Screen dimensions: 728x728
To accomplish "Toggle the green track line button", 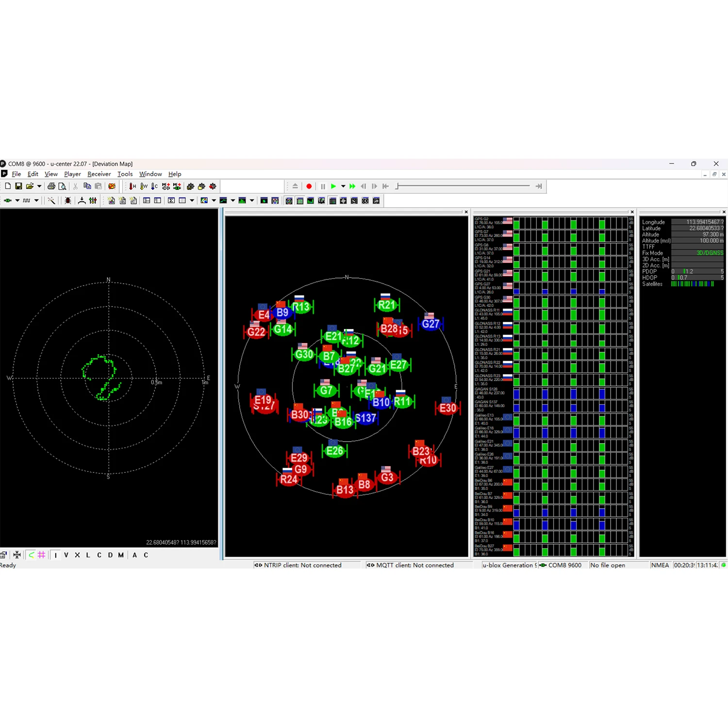I will click(x=31, y=555).
